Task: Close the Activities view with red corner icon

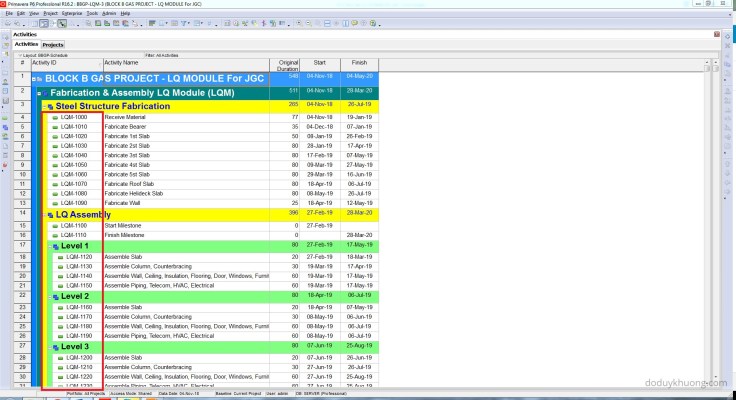Action: click(x=717, y=34)
